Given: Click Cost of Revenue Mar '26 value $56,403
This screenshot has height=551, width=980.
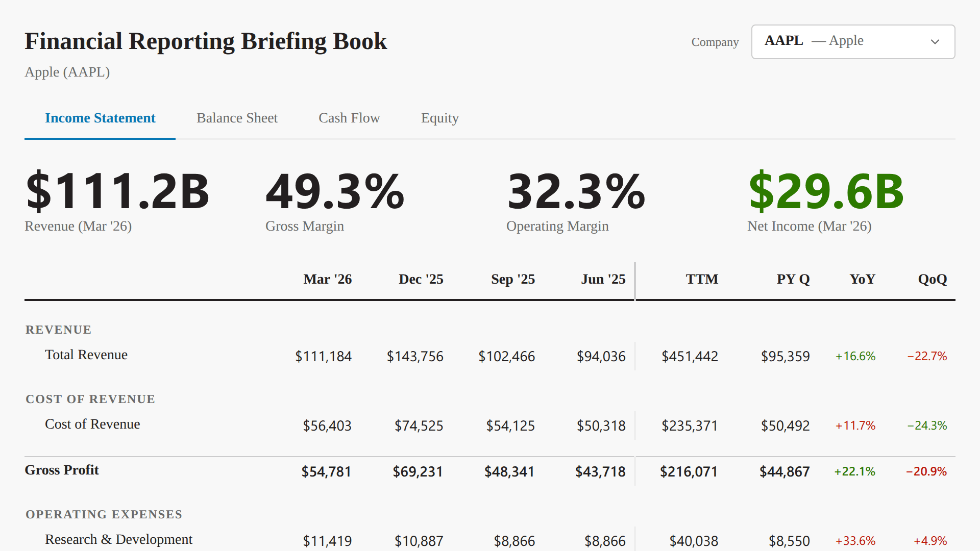Looking at the screenshot, I should pos(327,425).
